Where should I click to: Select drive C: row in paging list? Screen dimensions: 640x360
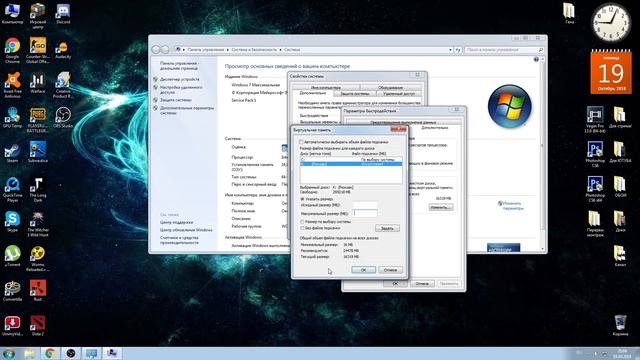point(351,160)
